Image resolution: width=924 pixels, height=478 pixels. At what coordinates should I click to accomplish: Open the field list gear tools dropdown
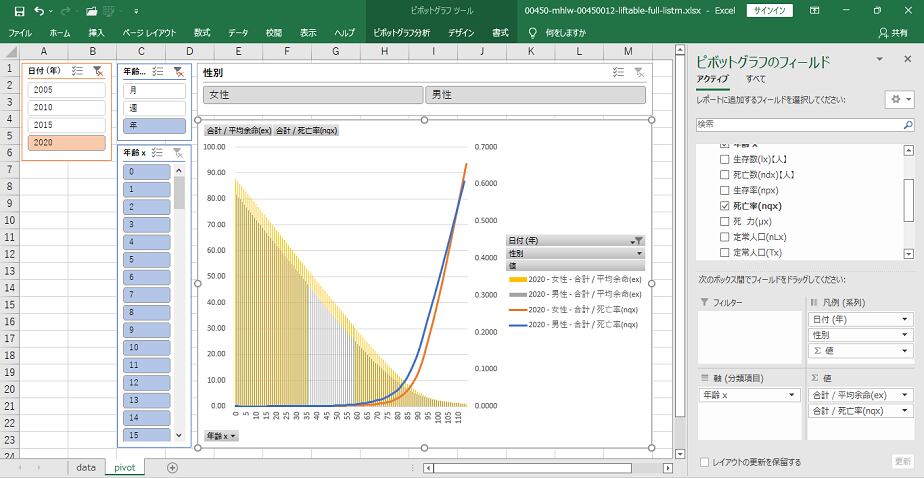(899, 100)
